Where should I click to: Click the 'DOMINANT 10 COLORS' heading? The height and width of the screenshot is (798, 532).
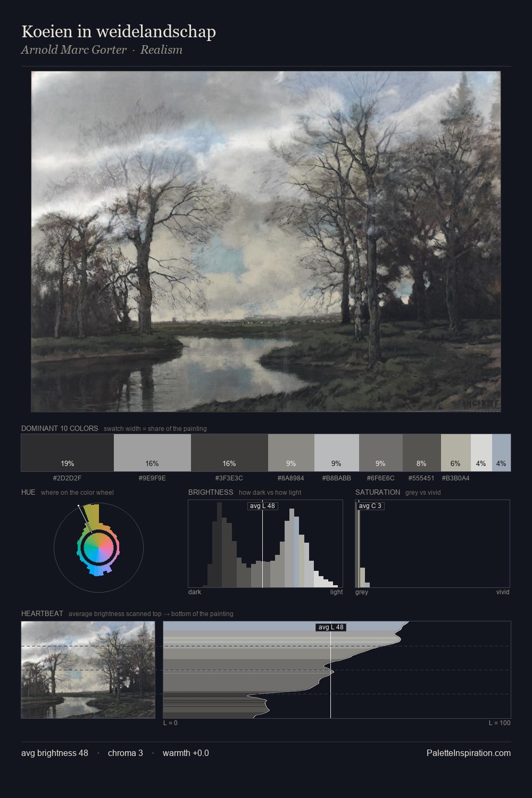(x=60, y=428)
